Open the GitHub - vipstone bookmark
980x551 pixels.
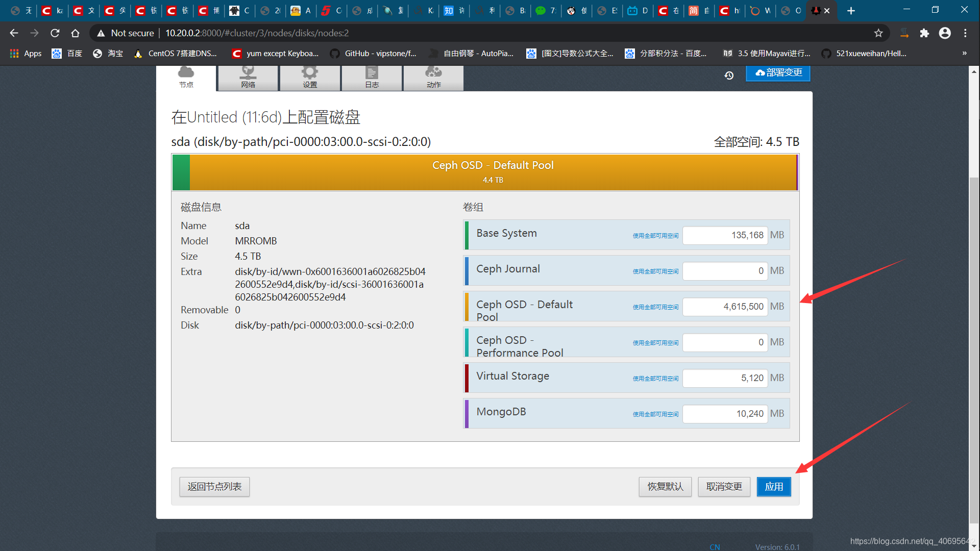pyautogui.click(x=373, y=54)
